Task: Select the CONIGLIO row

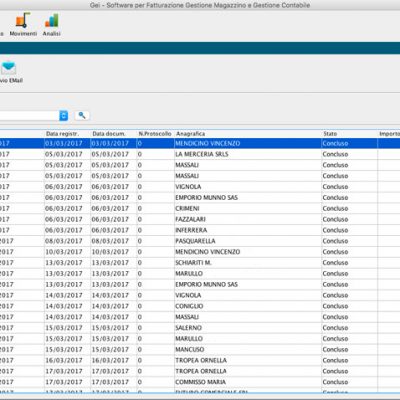Action: [x=200, y=306]
